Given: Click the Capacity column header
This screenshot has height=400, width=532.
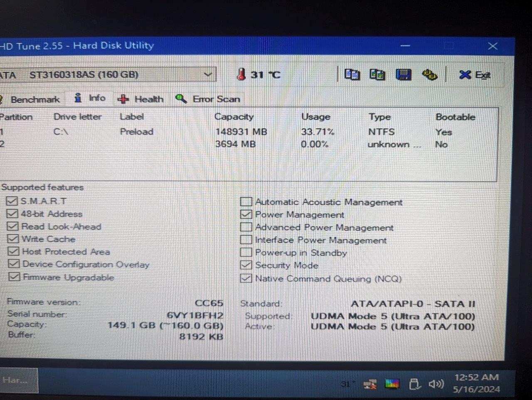Looking at the screenshot, I should click(234, 117).
